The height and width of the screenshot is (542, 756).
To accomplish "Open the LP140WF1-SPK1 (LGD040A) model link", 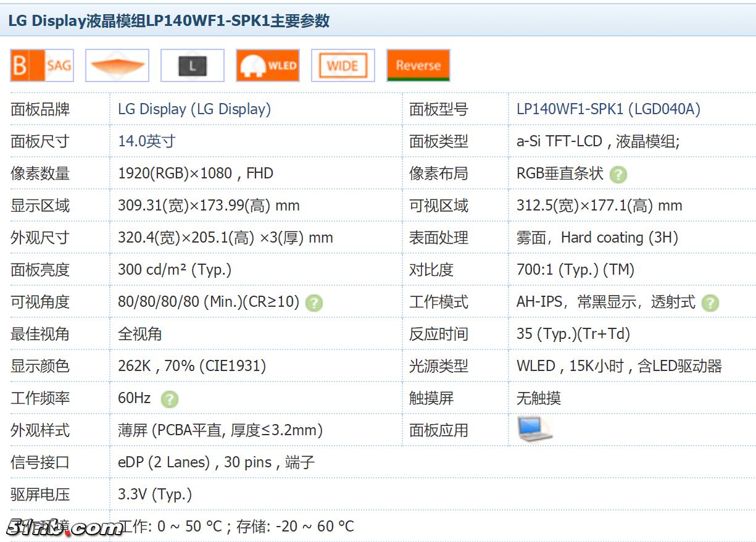I will click(x=609, y=109).
